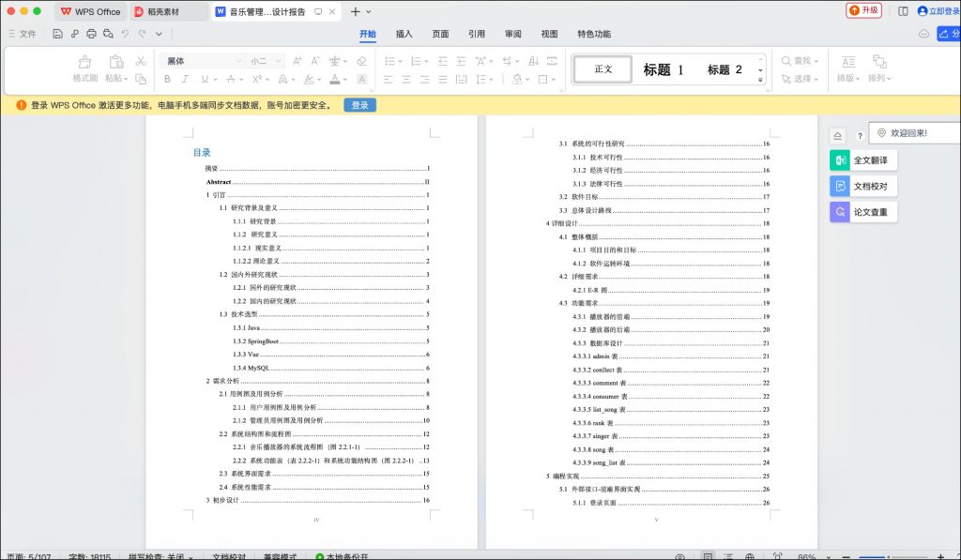Viewport: 961px width, 560px height.
Task: Click the Print icon in quick access toolbar
Action: pos(91,33)
